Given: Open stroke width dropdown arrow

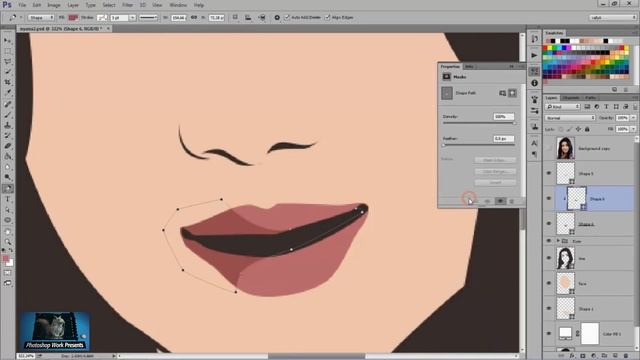Looking at the screenshot, I should [132, 18].
